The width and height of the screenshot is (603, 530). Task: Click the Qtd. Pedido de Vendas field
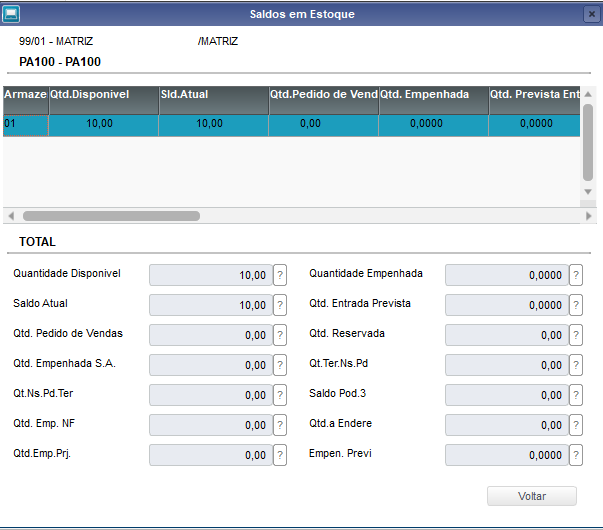(x=211, y=335)
